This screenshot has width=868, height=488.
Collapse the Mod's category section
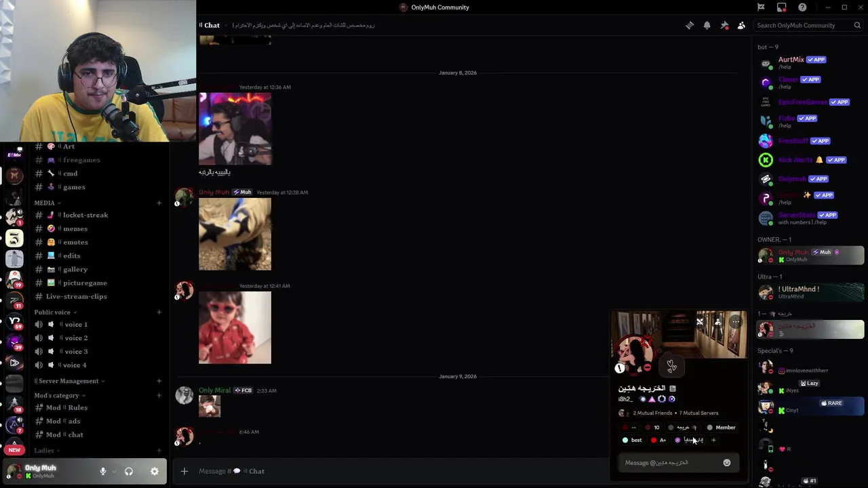pos(60,395)
